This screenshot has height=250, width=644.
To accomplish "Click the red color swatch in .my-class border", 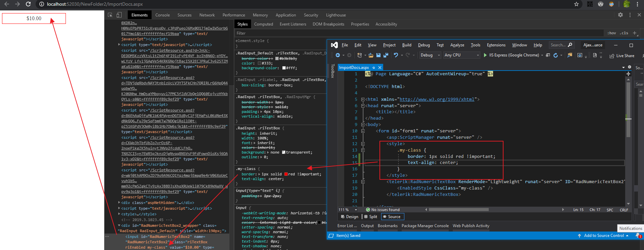I will point(286,174).
